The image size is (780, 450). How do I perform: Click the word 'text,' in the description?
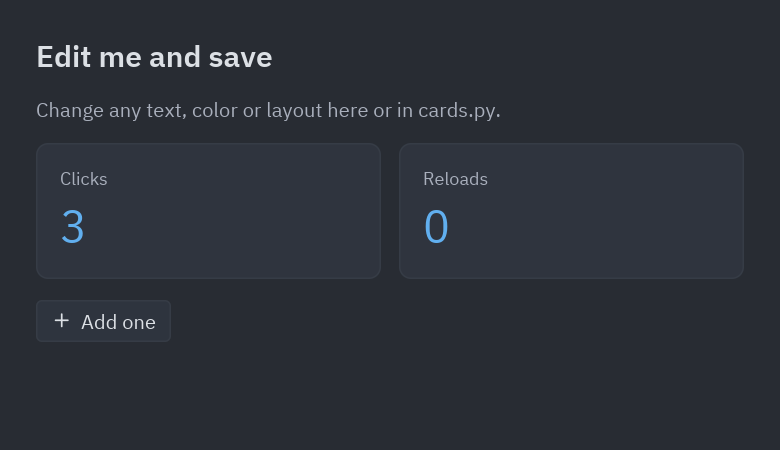pyautogui.click(x=167, y=110)
